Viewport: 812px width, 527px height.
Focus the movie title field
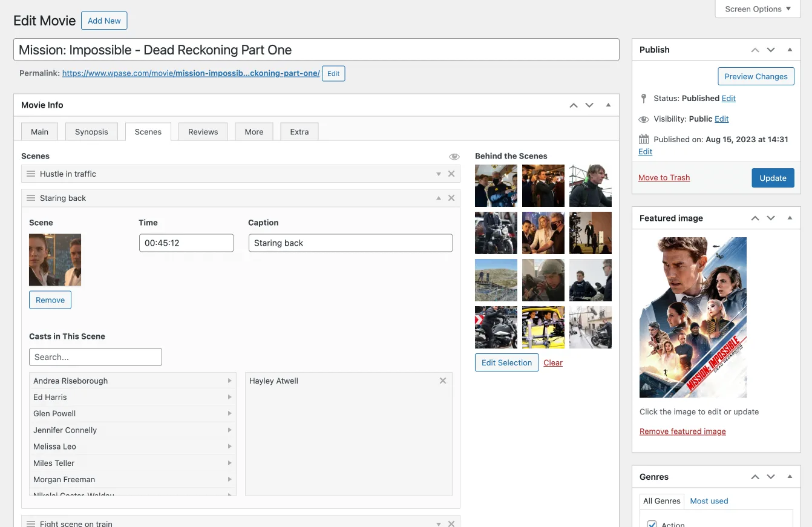pos(316,50)
